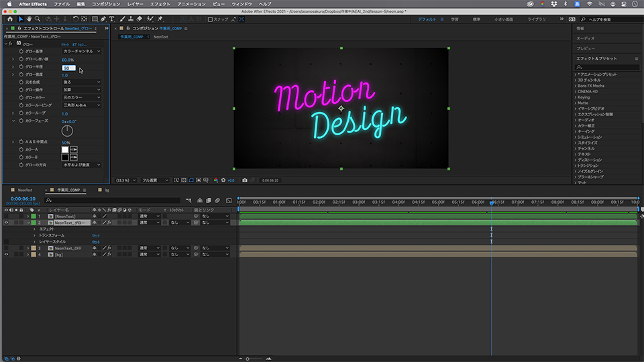Click the snapshot camera icon in the viewer
644x362 pixels.
point(245,180)
